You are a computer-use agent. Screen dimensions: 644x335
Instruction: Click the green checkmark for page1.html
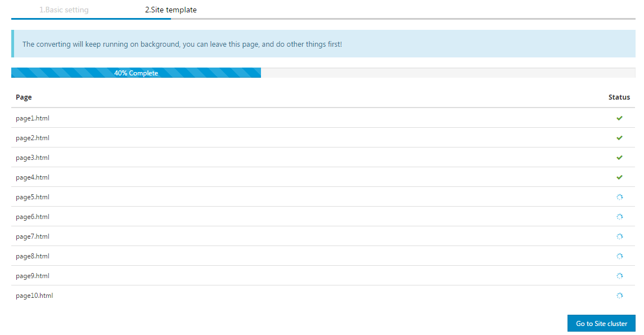(619, 118)
